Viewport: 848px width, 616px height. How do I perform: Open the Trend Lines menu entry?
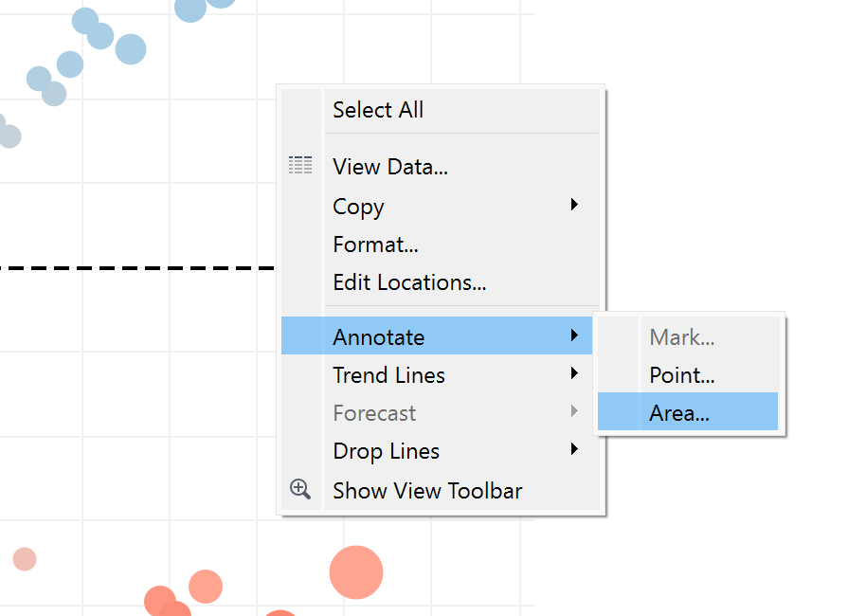[x=388, y=375]
